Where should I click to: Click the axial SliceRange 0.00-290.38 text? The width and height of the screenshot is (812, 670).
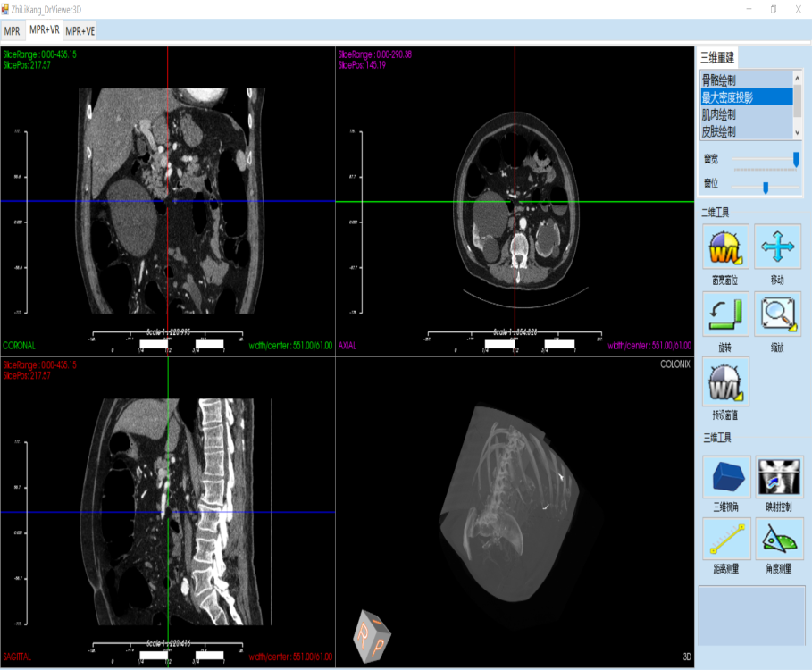pos(375,54)
